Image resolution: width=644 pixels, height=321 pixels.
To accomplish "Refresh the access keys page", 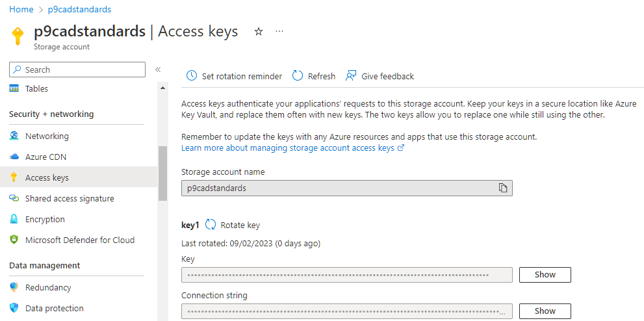I will click(314, 76).
